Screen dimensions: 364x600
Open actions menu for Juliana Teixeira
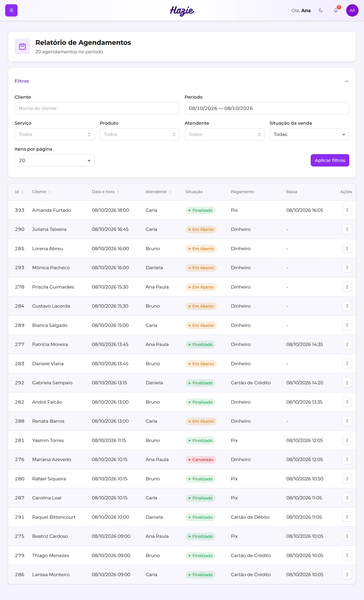pos(347,229)
